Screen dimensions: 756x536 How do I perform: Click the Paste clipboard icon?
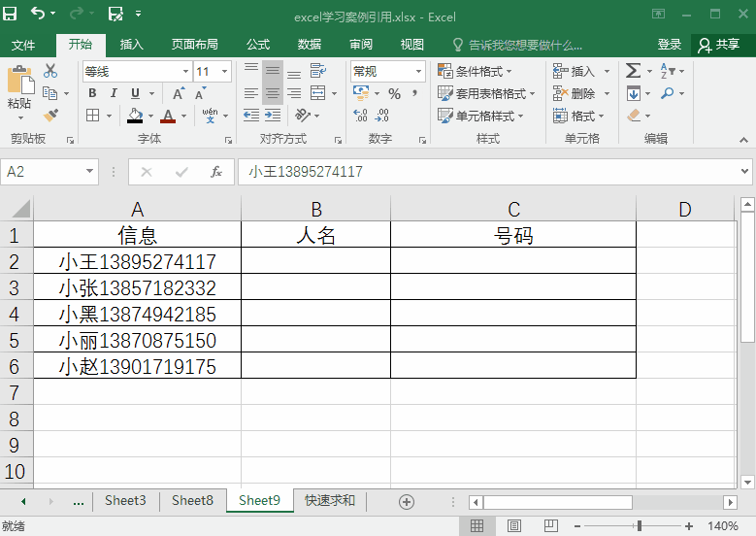[20, 80]
